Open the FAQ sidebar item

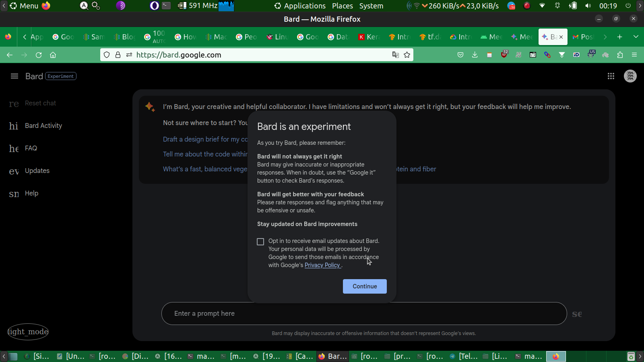tap(31, 148)
